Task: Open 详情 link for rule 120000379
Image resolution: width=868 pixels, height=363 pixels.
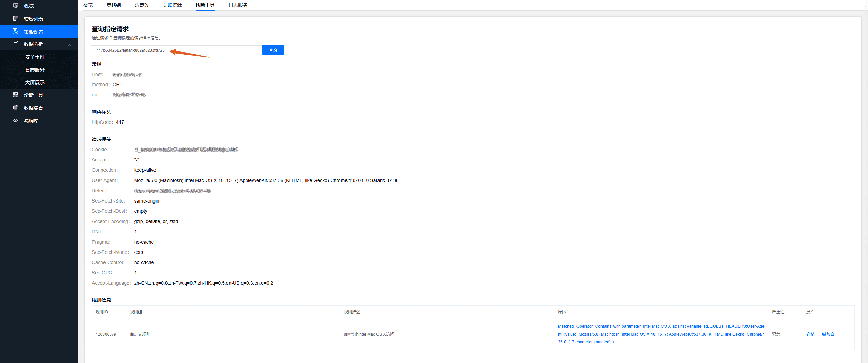Action: coord(810,334)
